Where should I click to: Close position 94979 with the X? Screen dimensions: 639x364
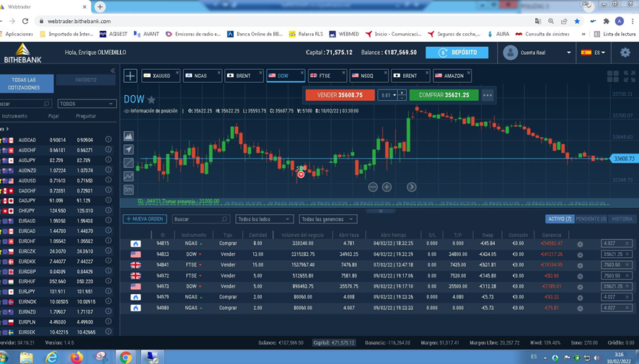click(627, 297)
